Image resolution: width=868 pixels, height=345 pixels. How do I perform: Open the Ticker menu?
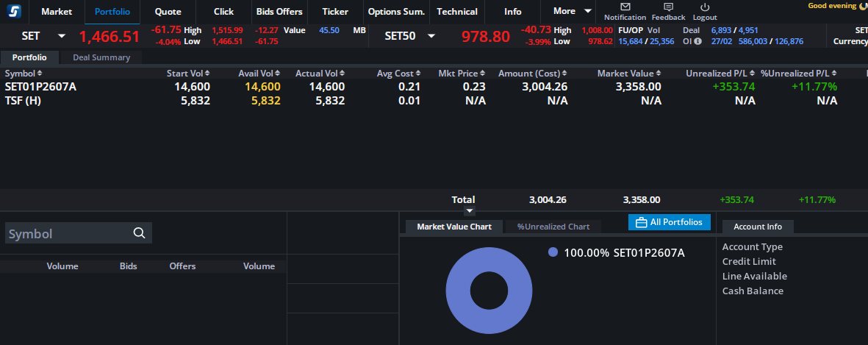click(x=335, y=12)
